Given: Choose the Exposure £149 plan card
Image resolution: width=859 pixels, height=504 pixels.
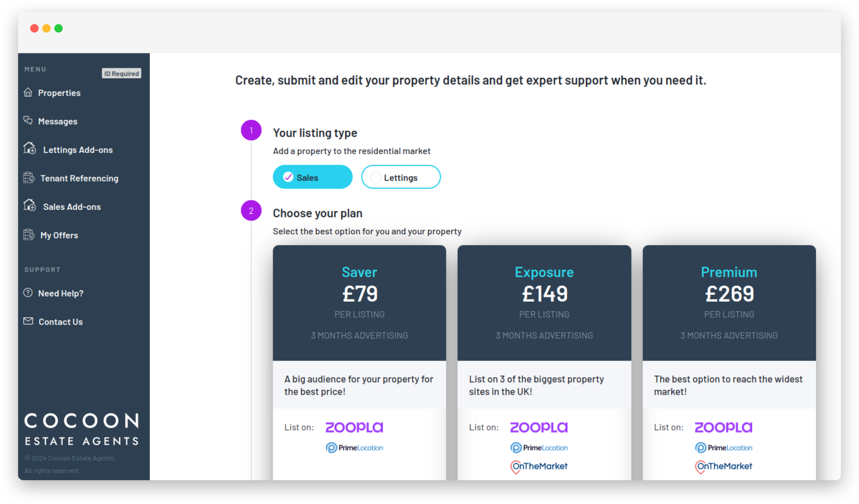Looking at the screenshot, I should pos(544,363).
